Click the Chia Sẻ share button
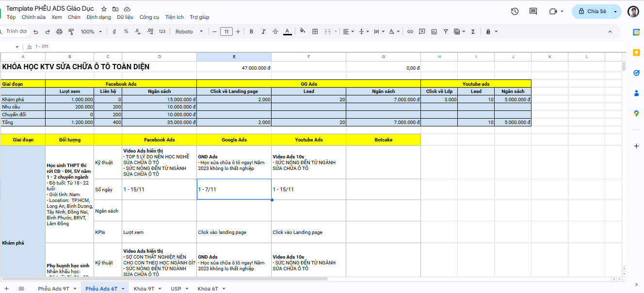Image resolution: width=644 pixels, height=293 pixels. 592,11
